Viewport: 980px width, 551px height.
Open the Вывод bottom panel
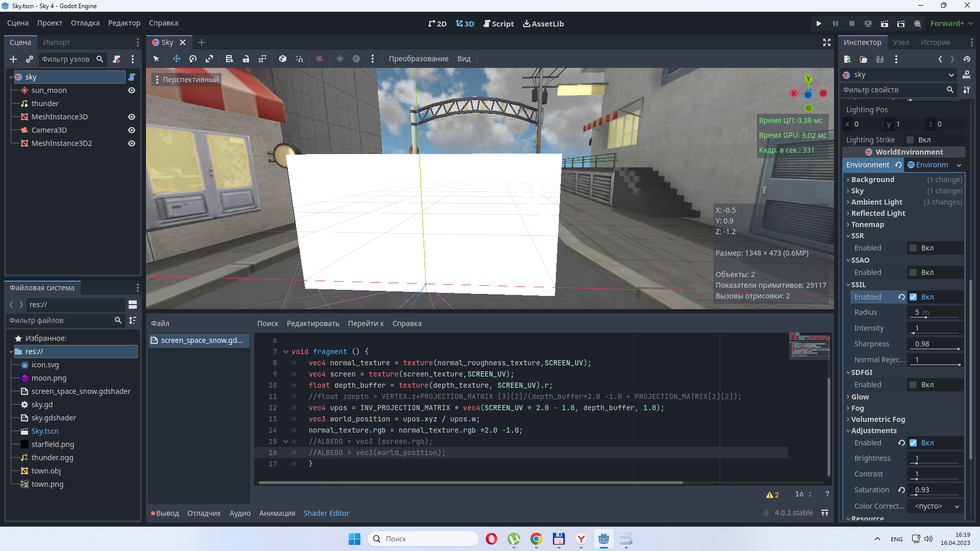[165, 513]
